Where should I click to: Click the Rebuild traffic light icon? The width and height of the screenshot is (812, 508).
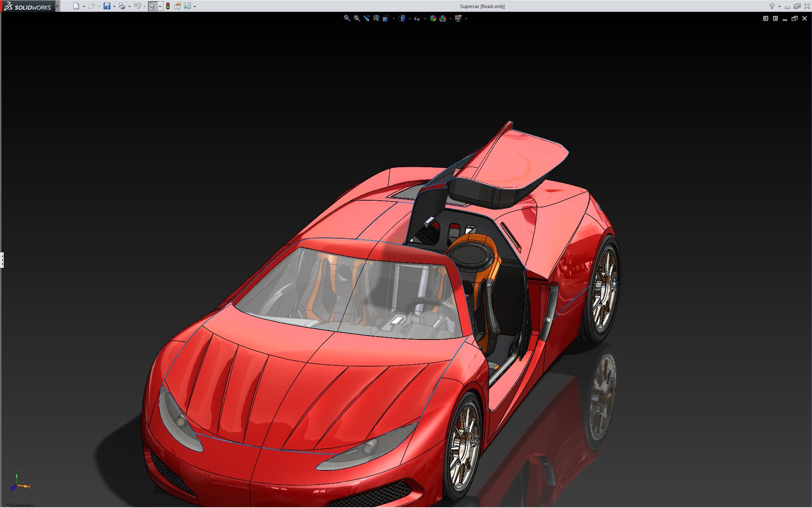click(x=168, y=6)
